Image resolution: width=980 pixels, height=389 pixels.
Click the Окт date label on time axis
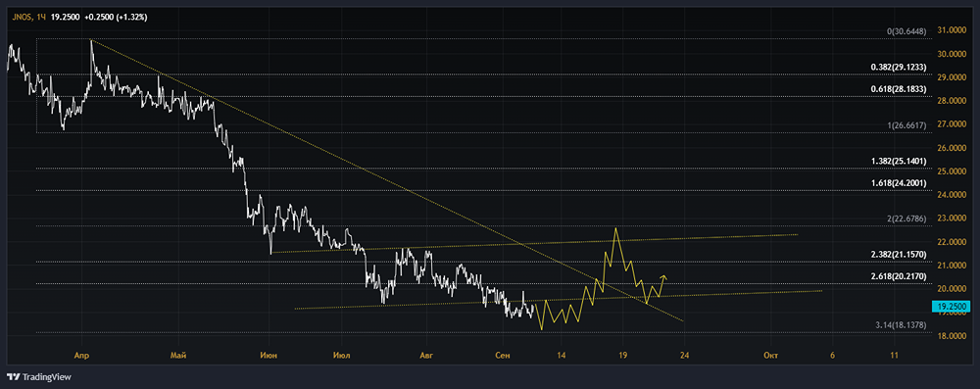tap(770, 356)
